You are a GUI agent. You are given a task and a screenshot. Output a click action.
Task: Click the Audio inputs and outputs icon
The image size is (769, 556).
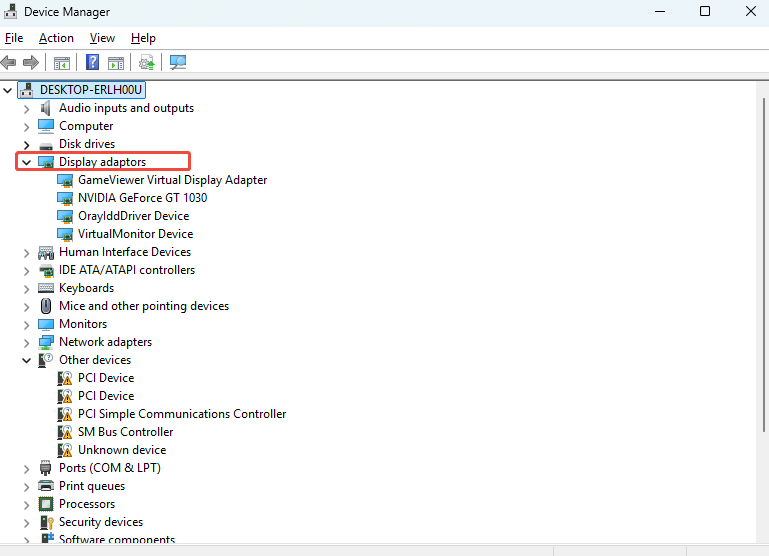(46, 108)
